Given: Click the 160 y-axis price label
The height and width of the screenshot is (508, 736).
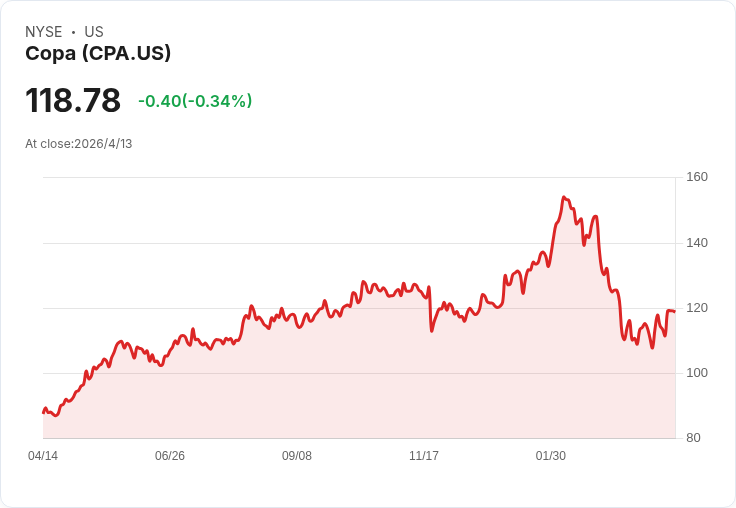Looking at the screenshot, I should [x=696, y=177].
